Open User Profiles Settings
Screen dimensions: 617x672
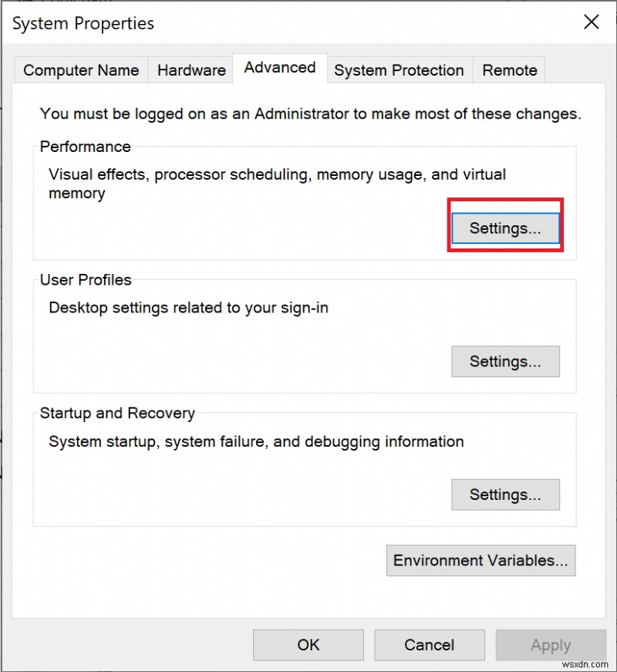505,361
